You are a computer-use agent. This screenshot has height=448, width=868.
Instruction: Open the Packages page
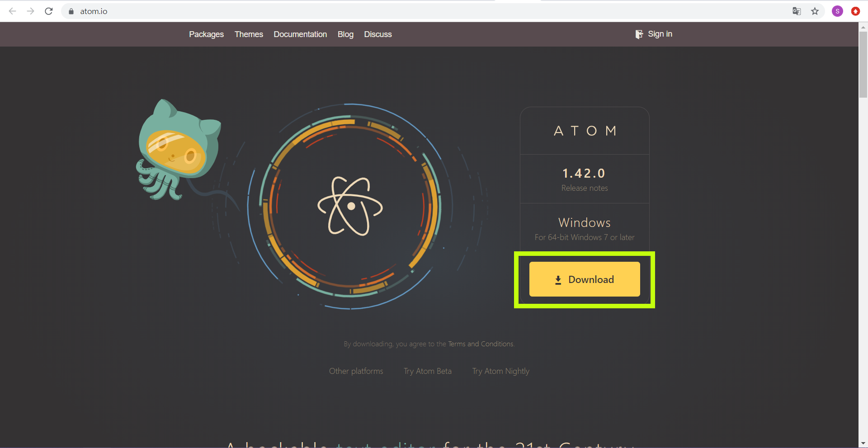206,34
